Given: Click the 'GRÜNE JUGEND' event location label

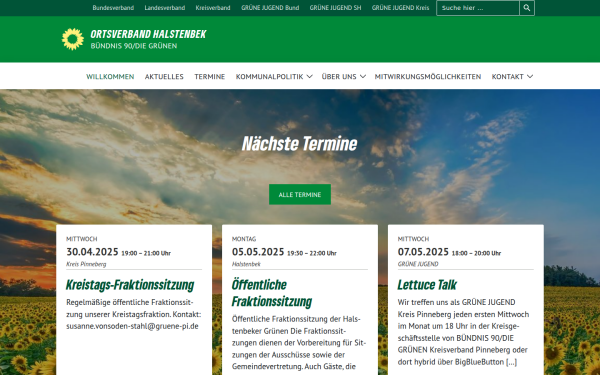Looking at the screenshot, I should click(418, 264).
